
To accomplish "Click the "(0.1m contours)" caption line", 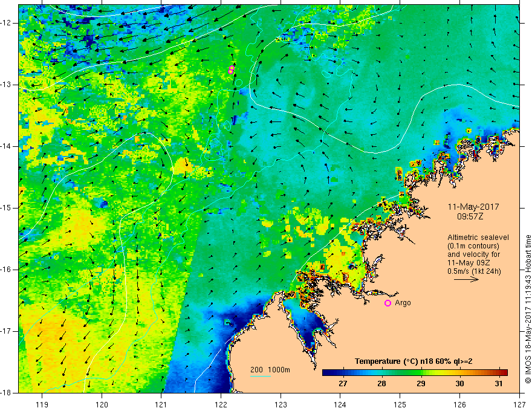I will click(473, 246).
